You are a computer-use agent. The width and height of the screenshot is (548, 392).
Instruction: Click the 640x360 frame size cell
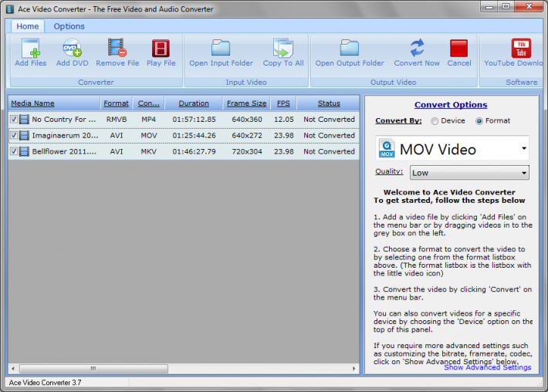(x=247, y=120)
